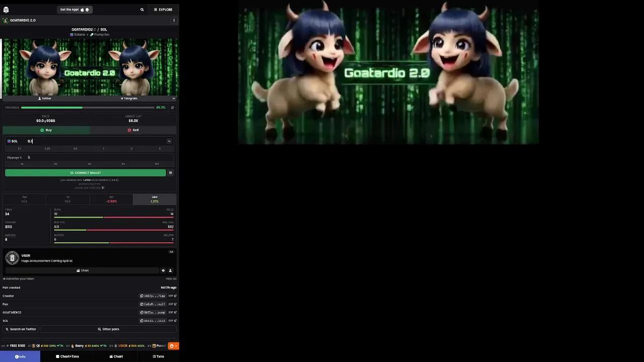This screenshot has width=644, height=362.
Task: Select the 6H timeframe stats tab
Action: click(x=111, y=199)
